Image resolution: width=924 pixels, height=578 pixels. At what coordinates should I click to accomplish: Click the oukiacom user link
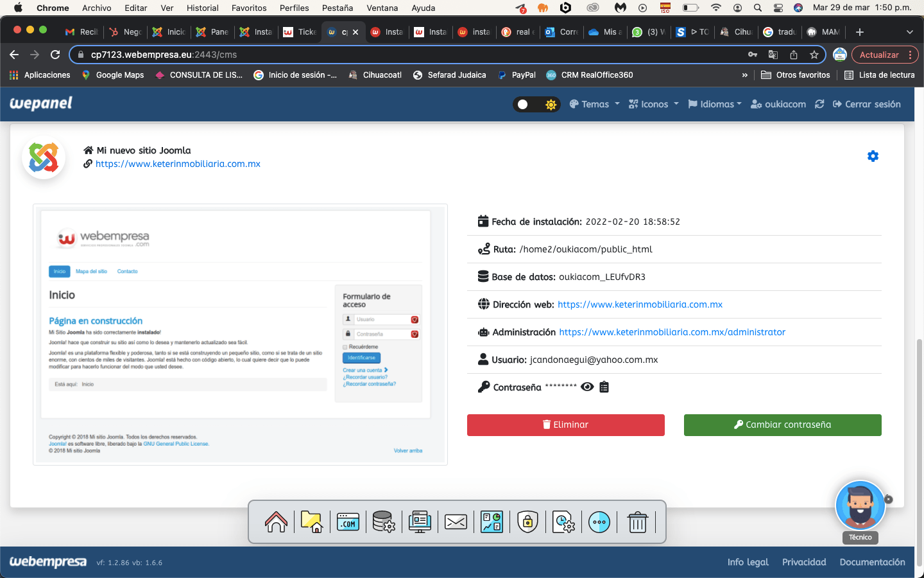coord(778,104)
